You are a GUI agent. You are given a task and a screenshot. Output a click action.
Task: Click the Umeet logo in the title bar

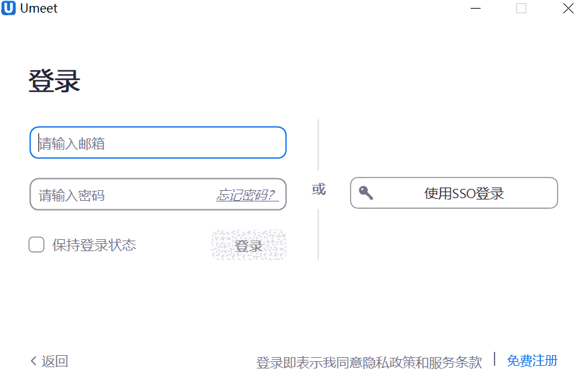[x=9, y=9]
